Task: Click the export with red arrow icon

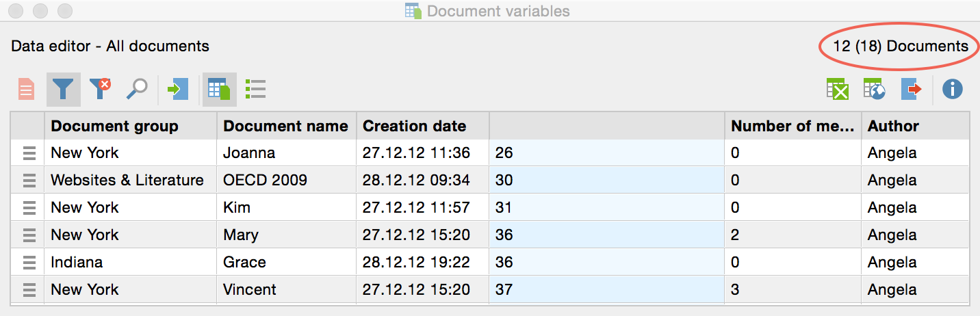Action: tap(912, 89)
